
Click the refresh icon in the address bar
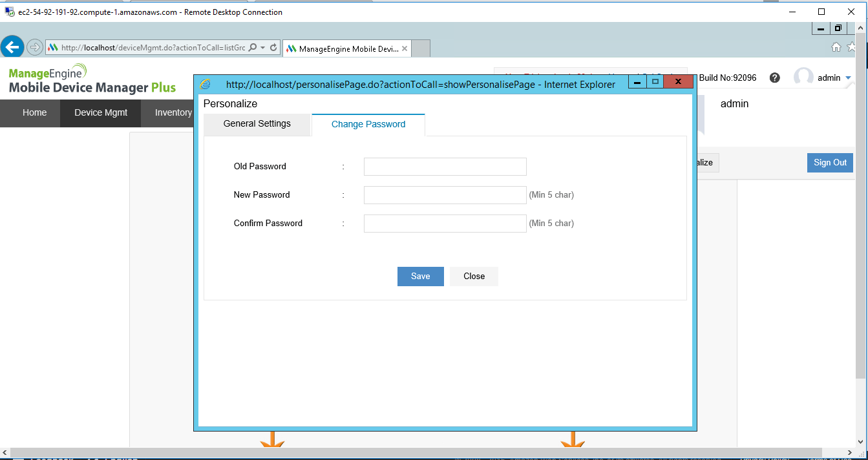coord(275,47)
